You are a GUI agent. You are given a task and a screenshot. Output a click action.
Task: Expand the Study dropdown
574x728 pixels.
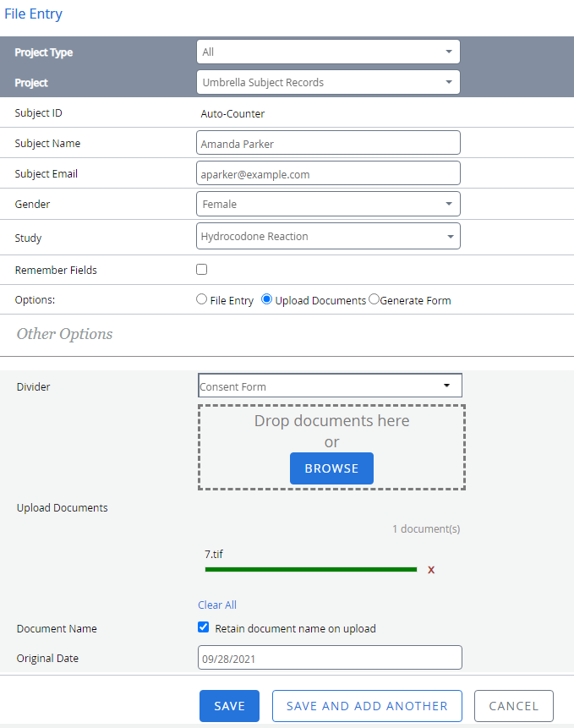coord(328,237)
